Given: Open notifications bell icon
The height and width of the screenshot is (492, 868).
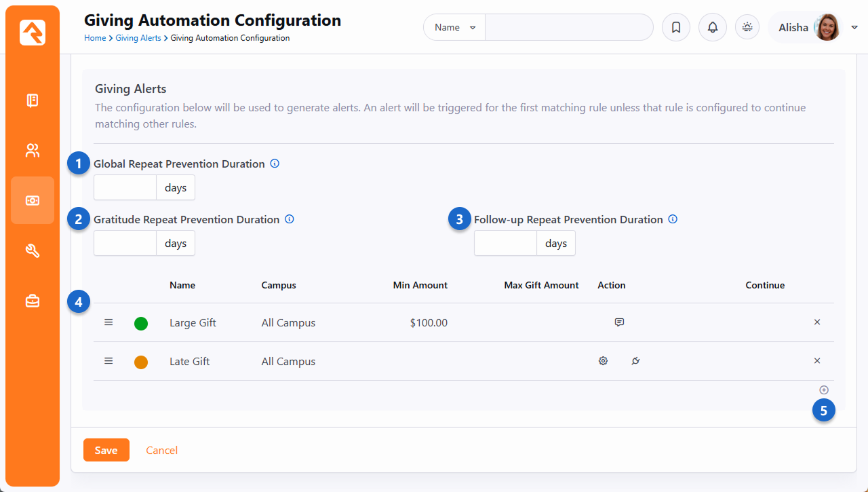Looking at the screenshot, I should coord(712,28).
